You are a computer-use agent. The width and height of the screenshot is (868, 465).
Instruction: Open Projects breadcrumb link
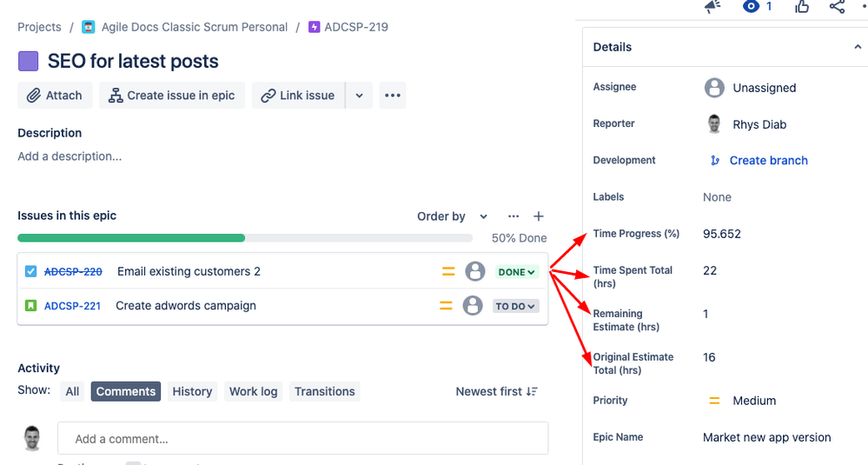[39, 27]
